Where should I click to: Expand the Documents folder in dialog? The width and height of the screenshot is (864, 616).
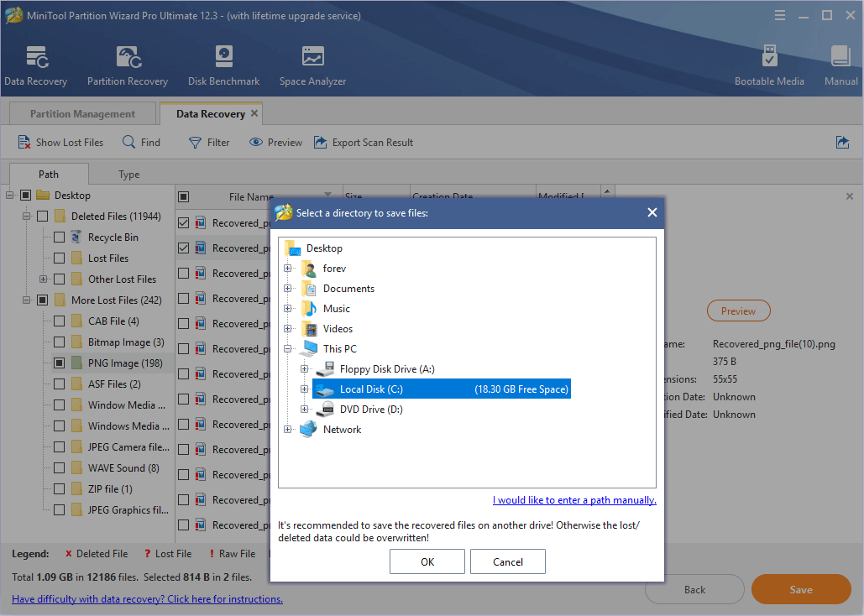tap(288, 289)
